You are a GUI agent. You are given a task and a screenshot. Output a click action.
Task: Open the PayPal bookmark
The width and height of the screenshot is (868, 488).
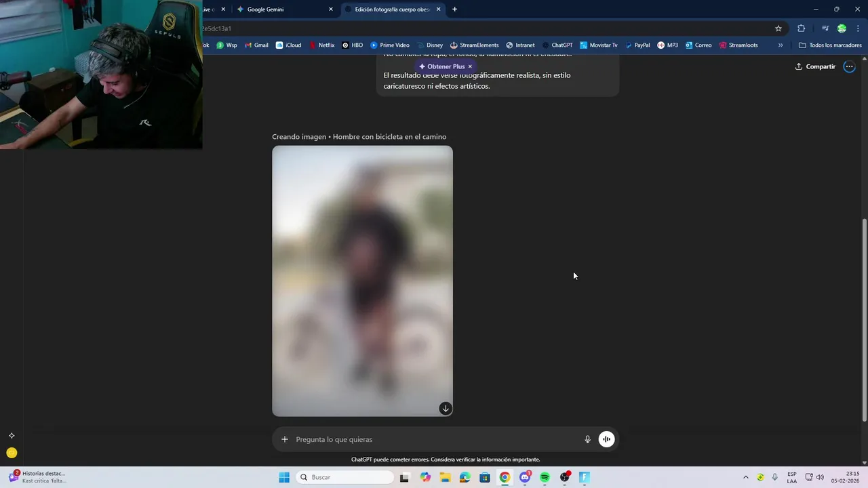637,45
